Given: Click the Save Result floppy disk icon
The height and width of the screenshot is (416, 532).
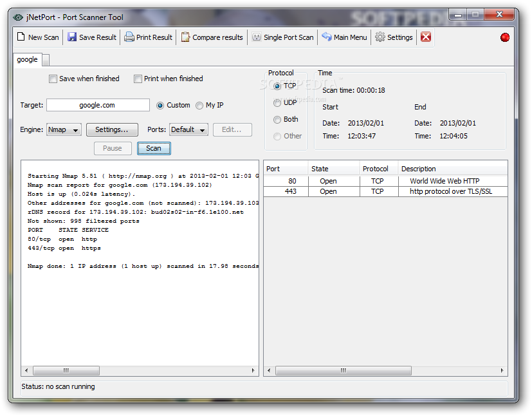Looking at the screenshot, I should (x=72, y=37).
